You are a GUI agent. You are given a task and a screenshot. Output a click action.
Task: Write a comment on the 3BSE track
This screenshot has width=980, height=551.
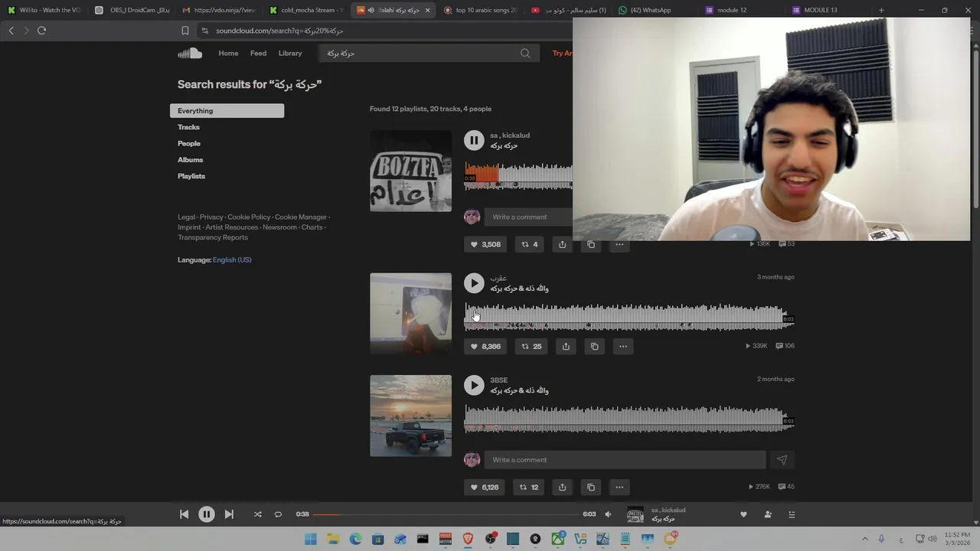tap(625, 460)
